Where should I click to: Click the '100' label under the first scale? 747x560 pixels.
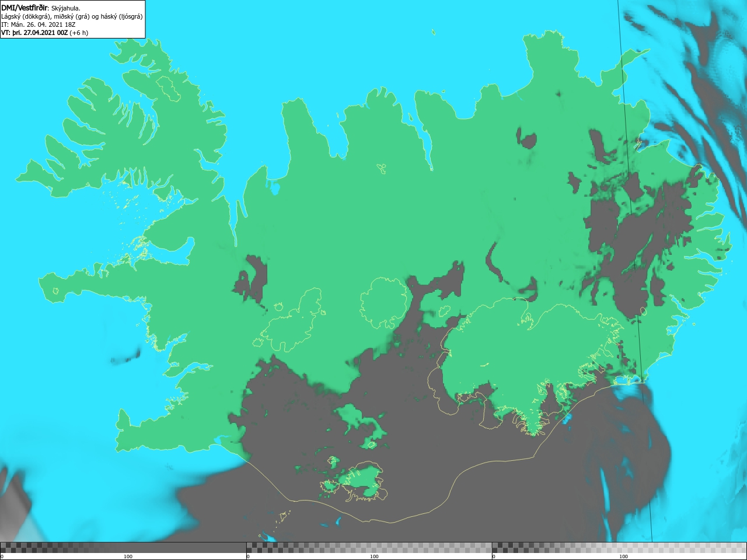[128, 556]
